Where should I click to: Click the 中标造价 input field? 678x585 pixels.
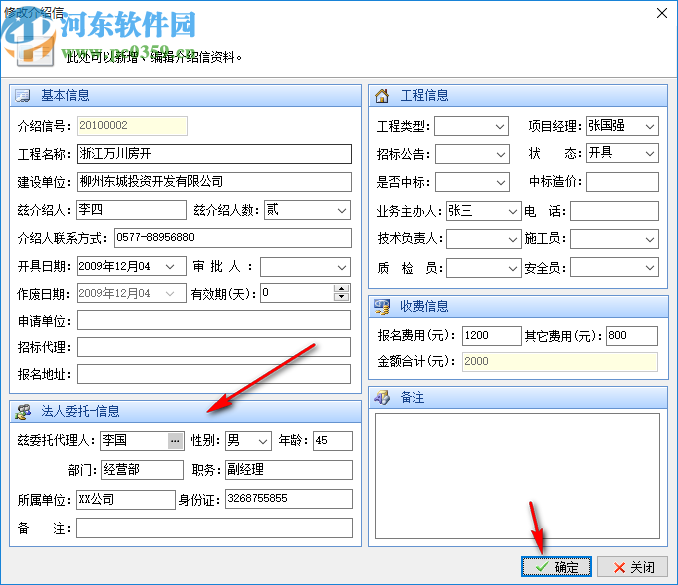(622, 182)
